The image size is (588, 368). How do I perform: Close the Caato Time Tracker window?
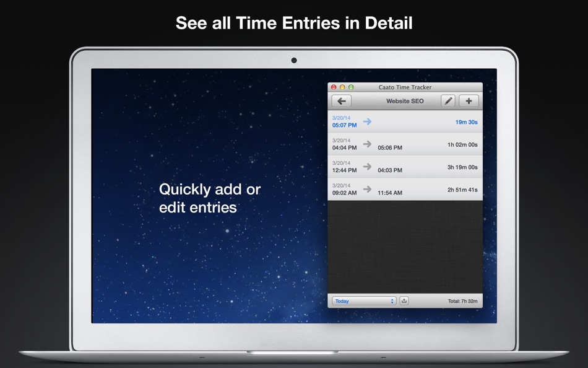(334, 87)
